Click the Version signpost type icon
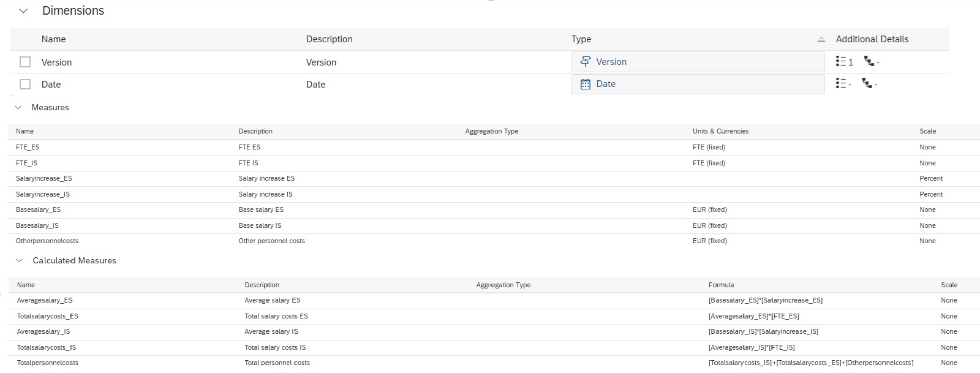 [x=586, y=62]
